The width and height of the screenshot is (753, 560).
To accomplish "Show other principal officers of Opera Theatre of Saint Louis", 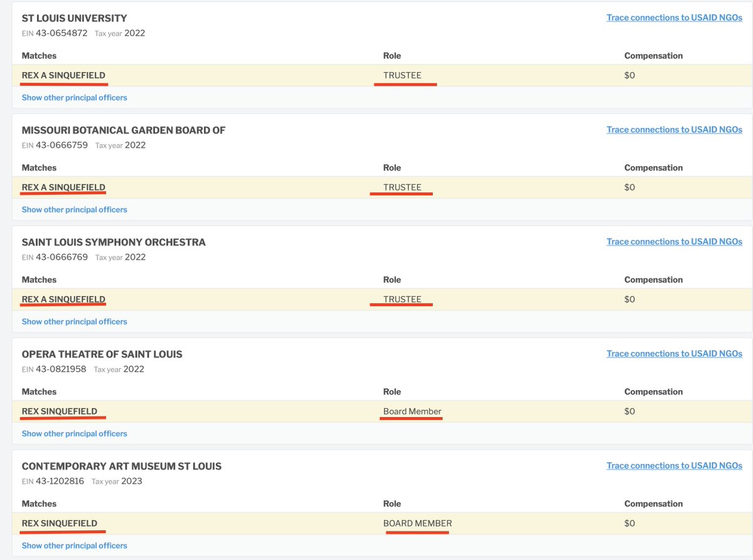I will tap(74, 434).
